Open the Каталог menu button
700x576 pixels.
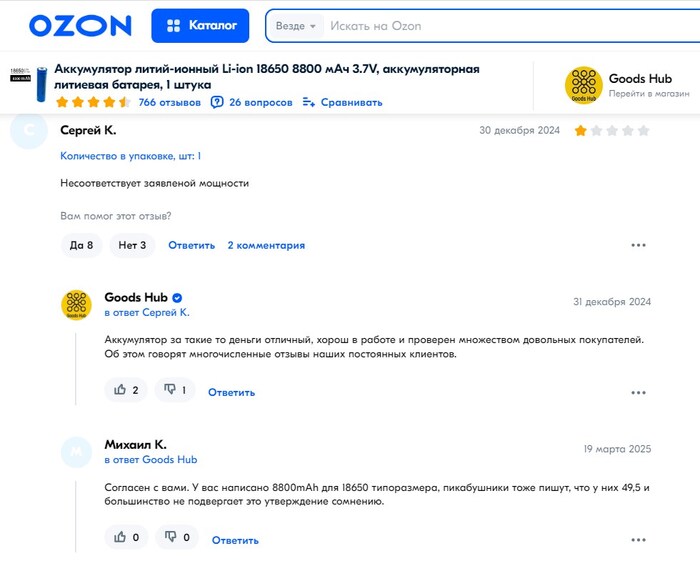[200, 25]
